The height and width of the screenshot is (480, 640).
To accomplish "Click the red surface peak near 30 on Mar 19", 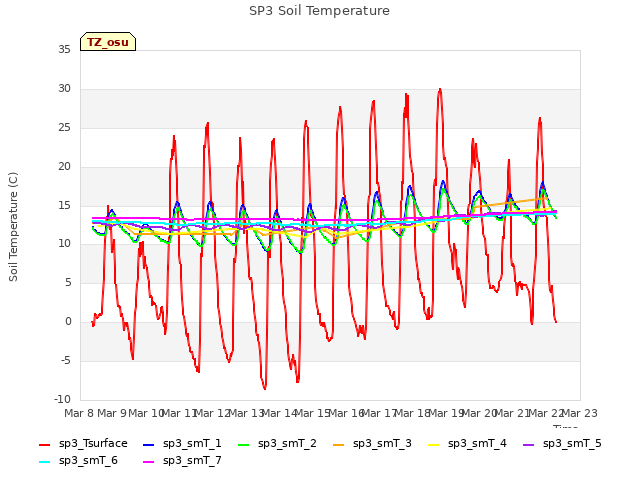I will pyautogui.click(x=440, y=89).
